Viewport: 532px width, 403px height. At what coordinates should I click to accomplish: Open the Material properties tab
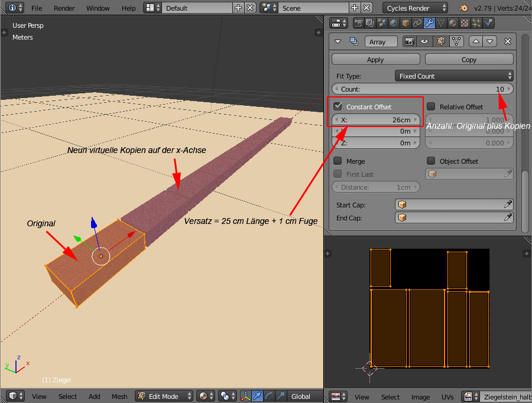[453, 24]
